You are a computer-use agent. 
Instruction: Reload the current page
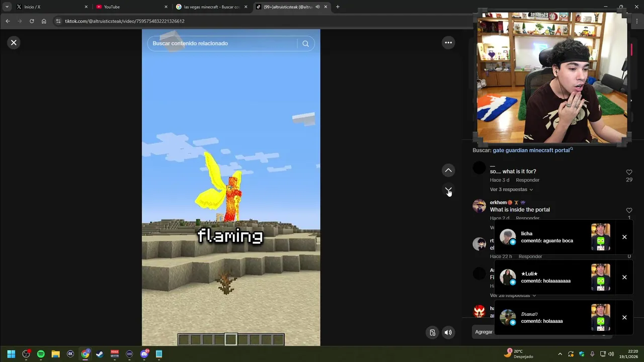tap(32, 21)
